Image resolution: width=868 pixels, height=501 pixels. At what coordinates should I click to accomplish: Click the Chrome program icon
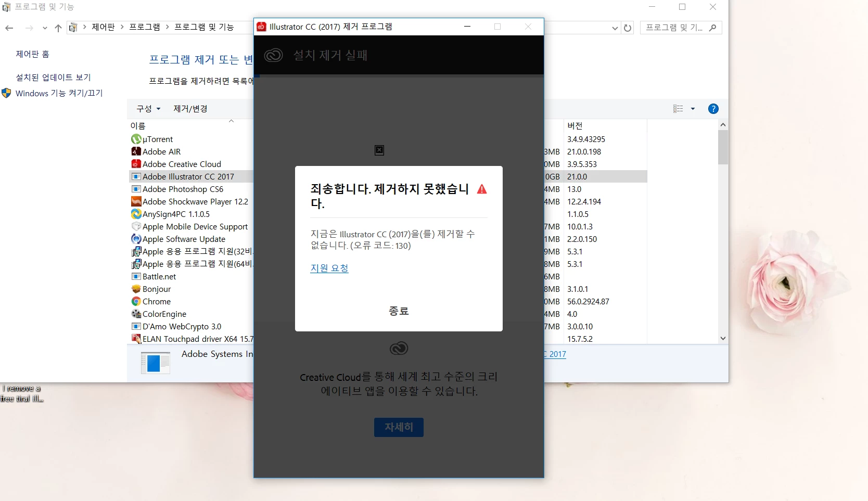click(x=136, y=301)
